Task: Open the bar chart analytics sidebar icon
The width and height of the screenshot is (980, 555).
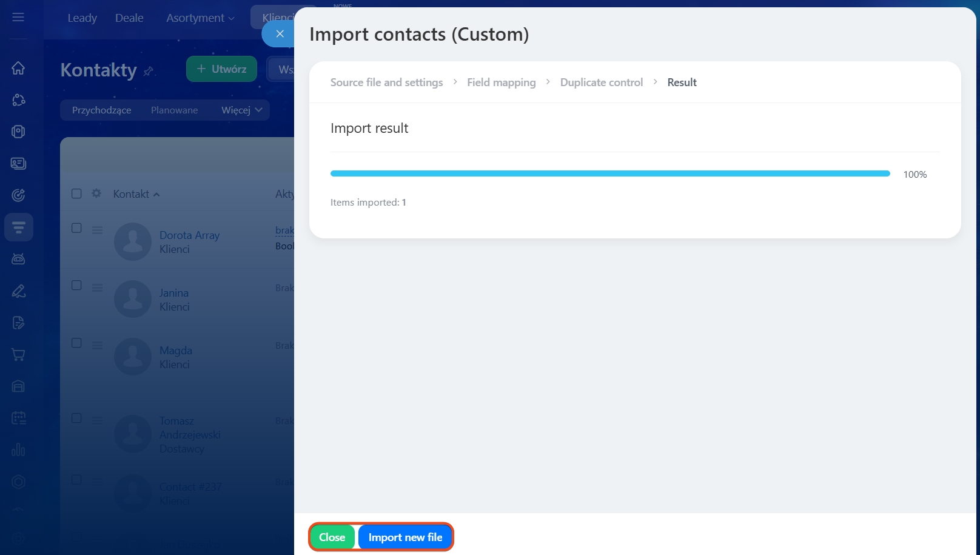Action: tap(18, 449)
